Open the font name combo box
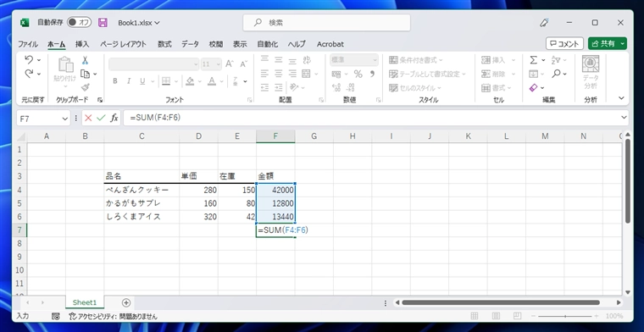Viewport: 644px width, 332px height. click(154, 64)
